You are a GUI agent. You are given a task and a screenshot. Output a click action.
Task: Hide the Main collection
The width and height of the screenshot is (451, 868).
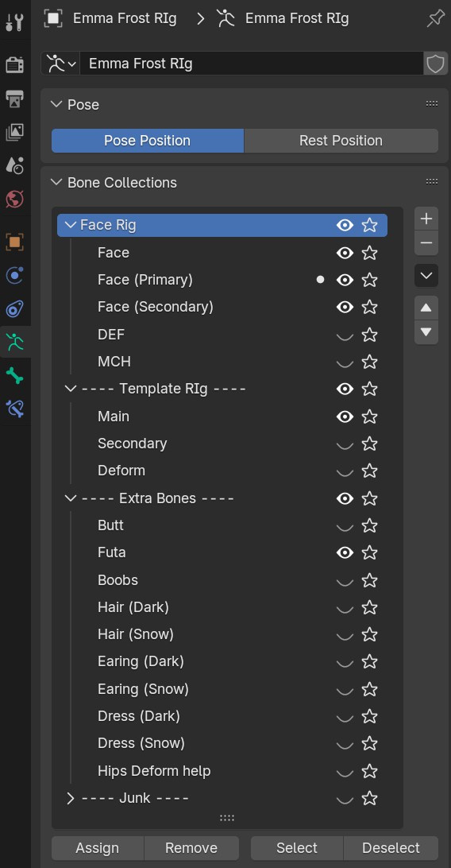pos(345,417)
